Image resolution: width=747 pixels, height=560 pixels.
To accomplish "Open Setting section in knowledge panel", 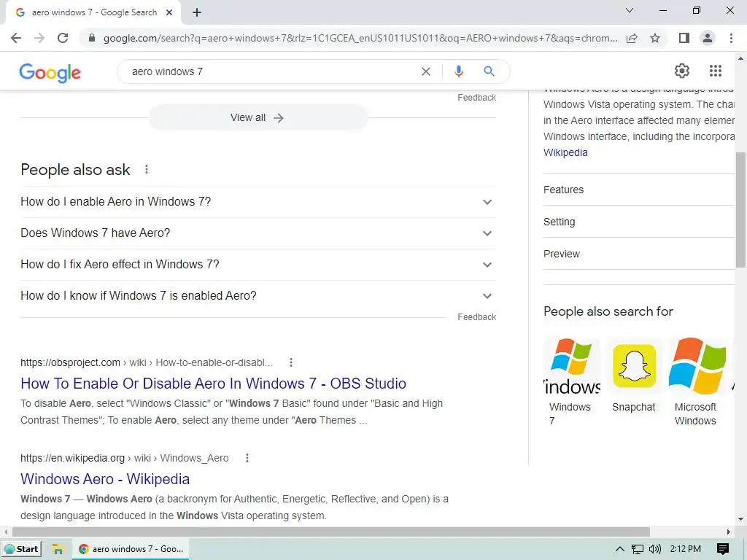I will [639, 222].
